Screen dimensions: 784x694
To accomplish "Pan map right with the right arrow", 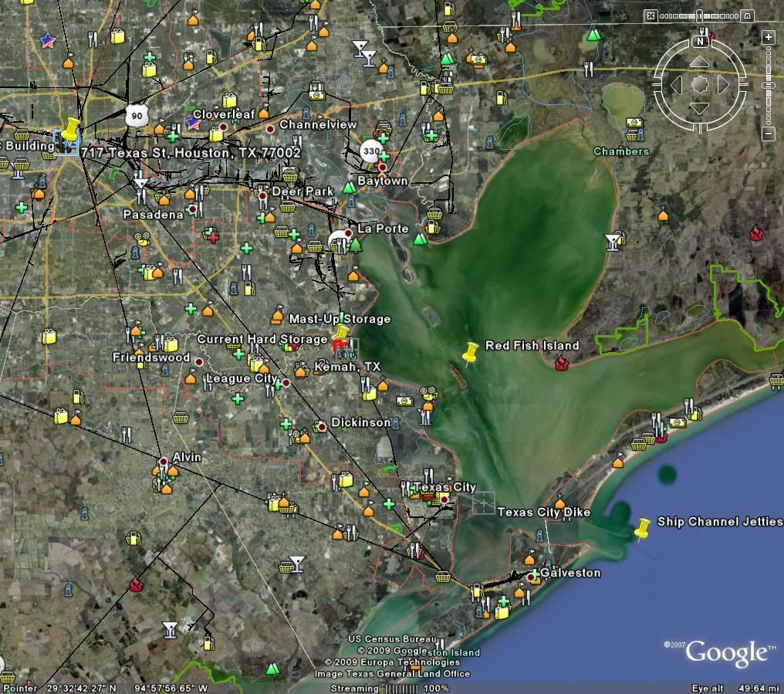I will click(723, 84).
